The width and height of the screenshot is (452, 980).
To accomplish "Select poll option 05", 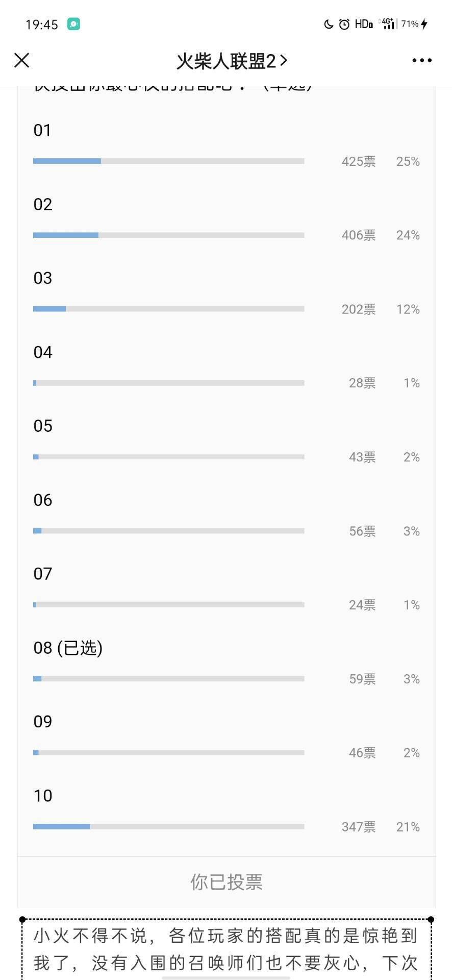I will pos(43,426).
